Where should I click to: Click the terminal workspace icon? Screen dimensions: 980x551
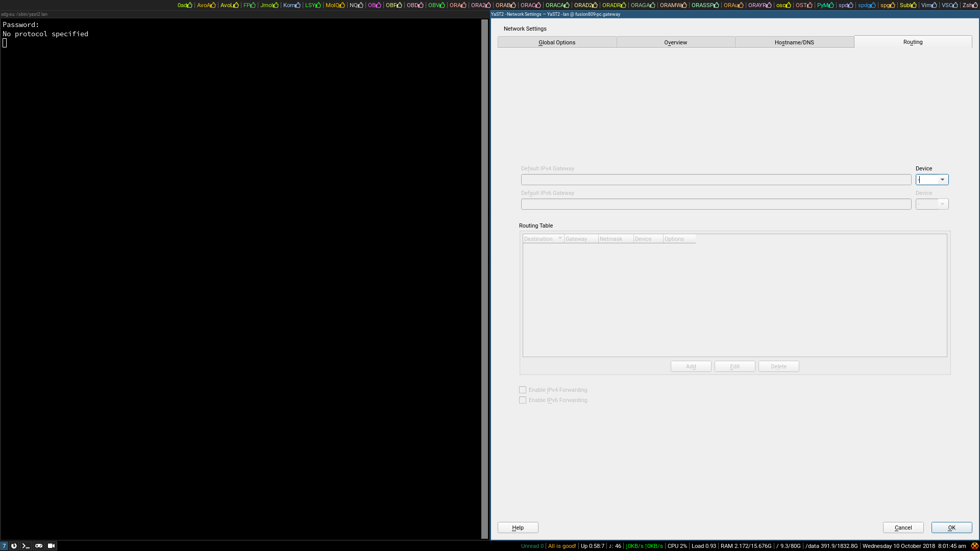tap(26, 546)
